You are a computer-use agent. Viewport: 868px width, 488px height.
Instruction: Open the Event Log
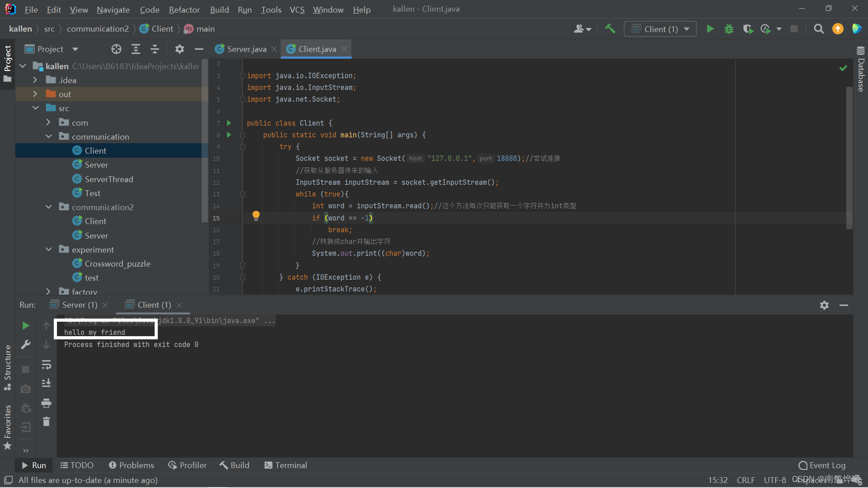pos(822,465)
